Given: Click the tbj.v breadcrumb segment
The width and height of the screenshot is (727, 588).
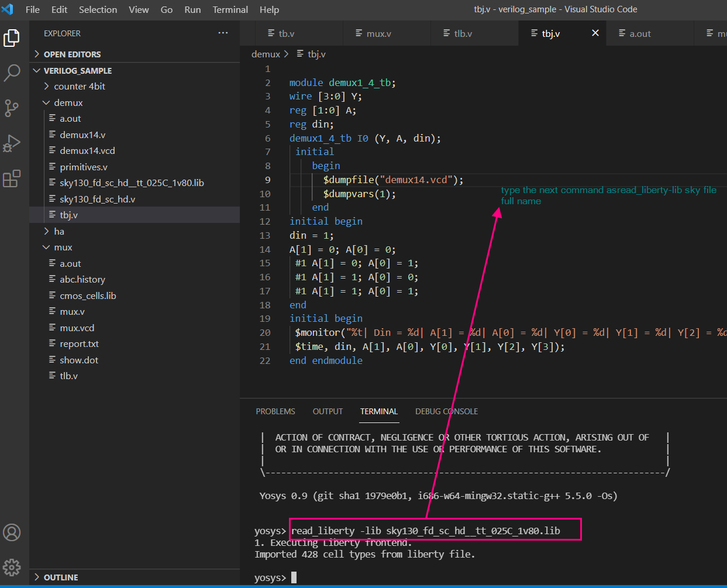Looking at the screenshot, I should coord(311,54).
